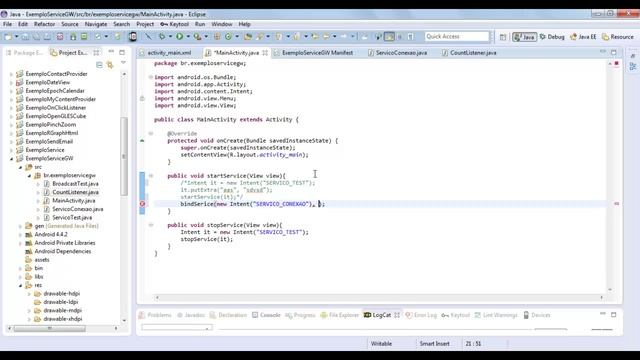
Task: Click the Run External Tools icon
Action: [x=198, y=37]
